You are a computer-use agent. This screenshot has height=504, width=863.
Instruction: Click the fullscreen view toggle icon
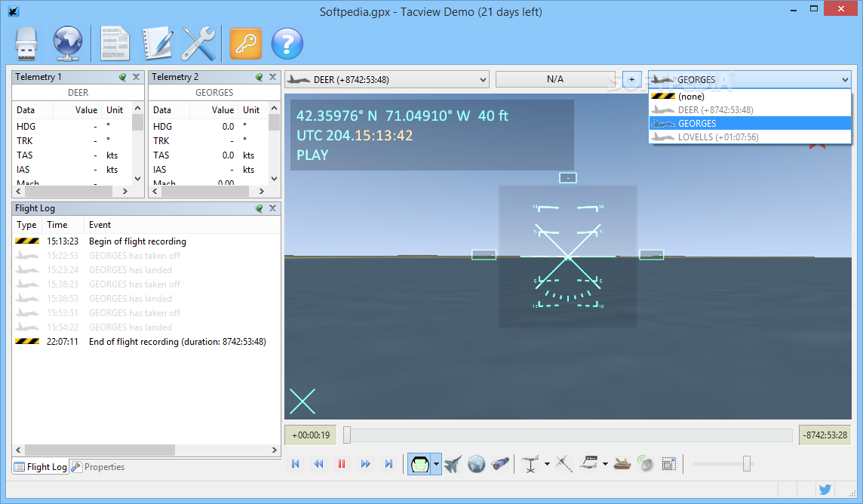[668, 464]
